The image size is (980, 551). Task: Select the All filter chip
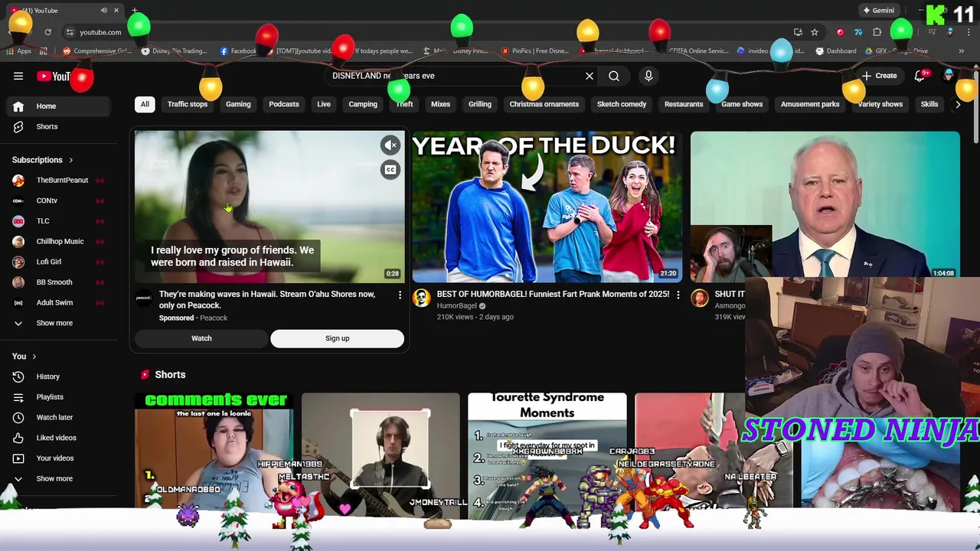pos(145,104)
